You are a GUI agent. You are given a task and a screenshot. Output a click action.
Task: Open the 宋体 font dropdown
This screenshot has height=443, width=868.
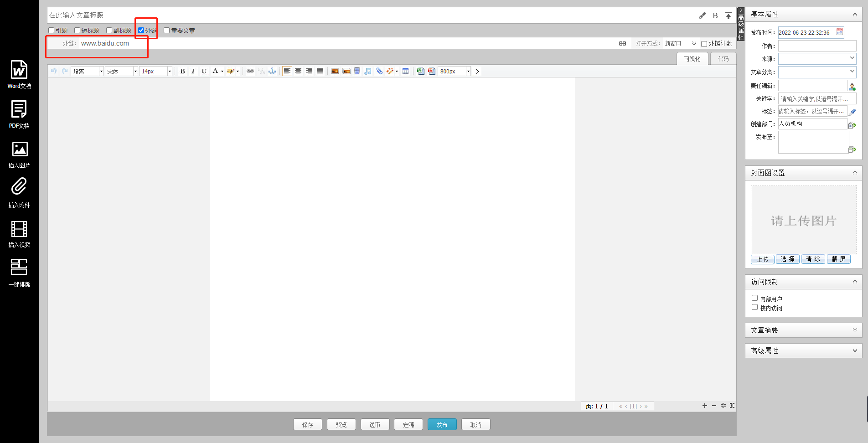(122, 71)
